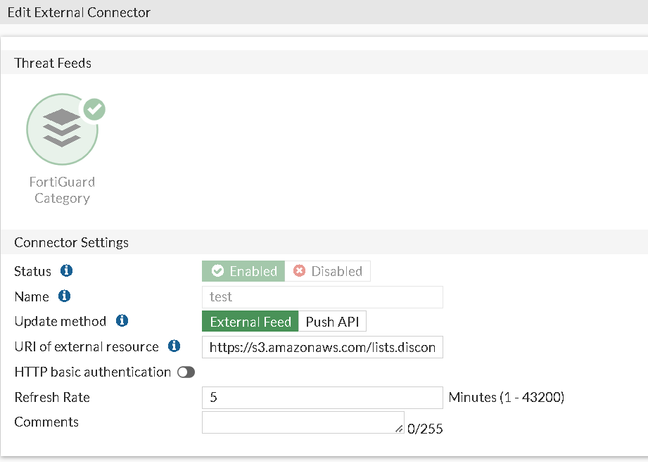Click the Threat Feeds section header
Viewport: 648px width, 462px height.
(x=52, y=63)
